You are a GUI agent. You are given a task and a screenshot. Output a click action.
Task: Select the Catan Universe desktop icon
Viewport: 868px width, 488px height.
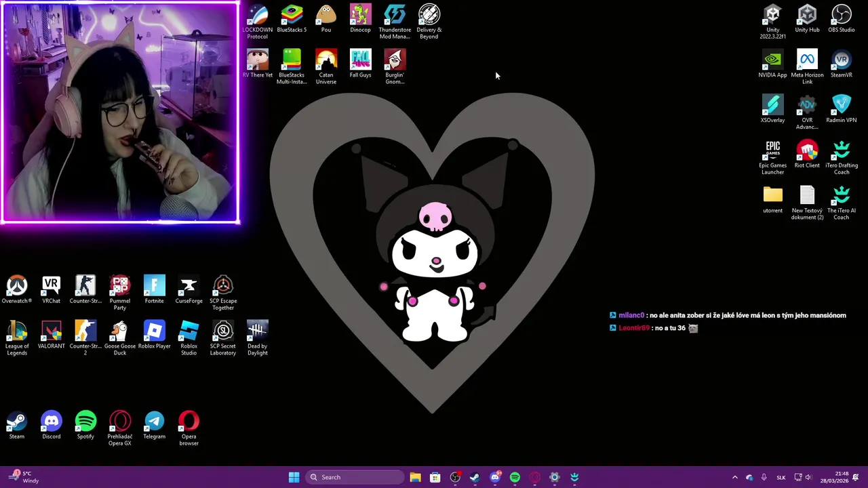(326, 66)
